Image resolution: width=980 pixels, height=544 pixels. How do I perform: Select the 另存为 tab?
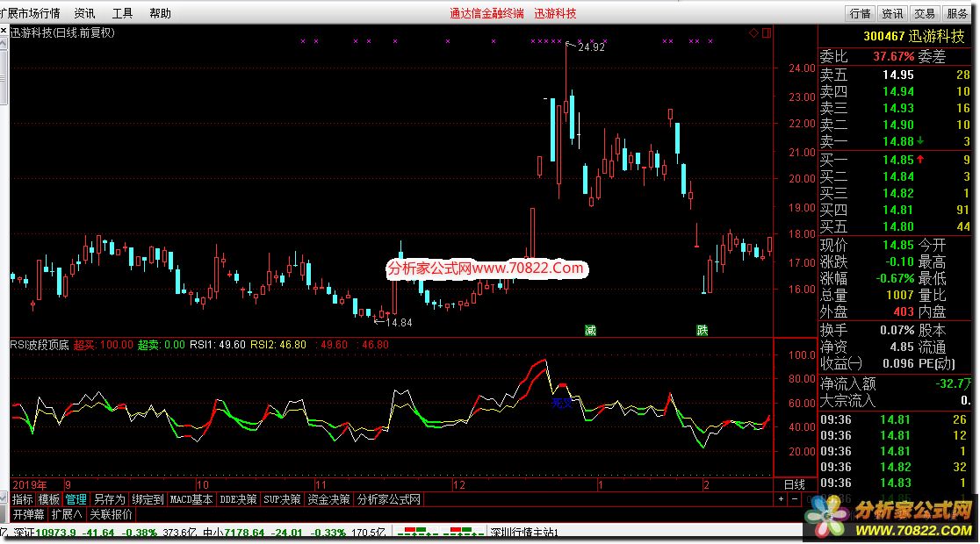click(x=109, y=499)
